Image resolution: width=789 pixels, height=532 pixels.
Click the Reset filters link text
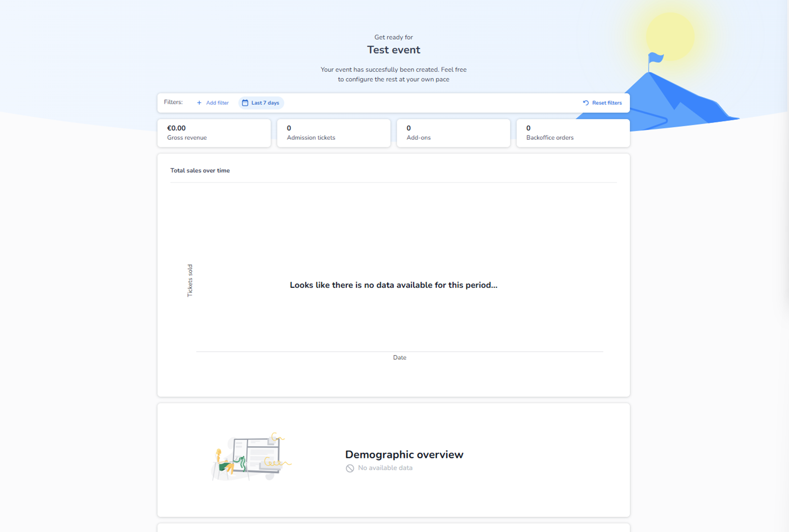click(x=606, y=103)
